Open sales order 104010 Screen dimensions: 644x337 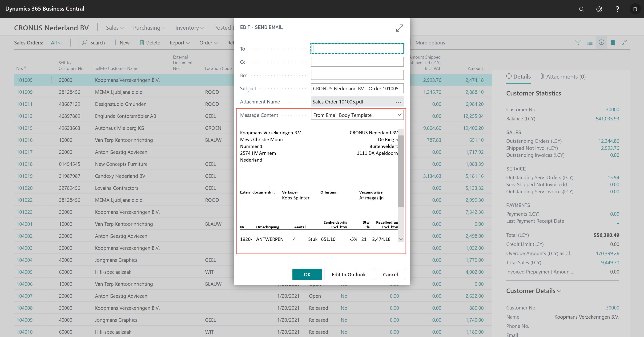[24, 332]
